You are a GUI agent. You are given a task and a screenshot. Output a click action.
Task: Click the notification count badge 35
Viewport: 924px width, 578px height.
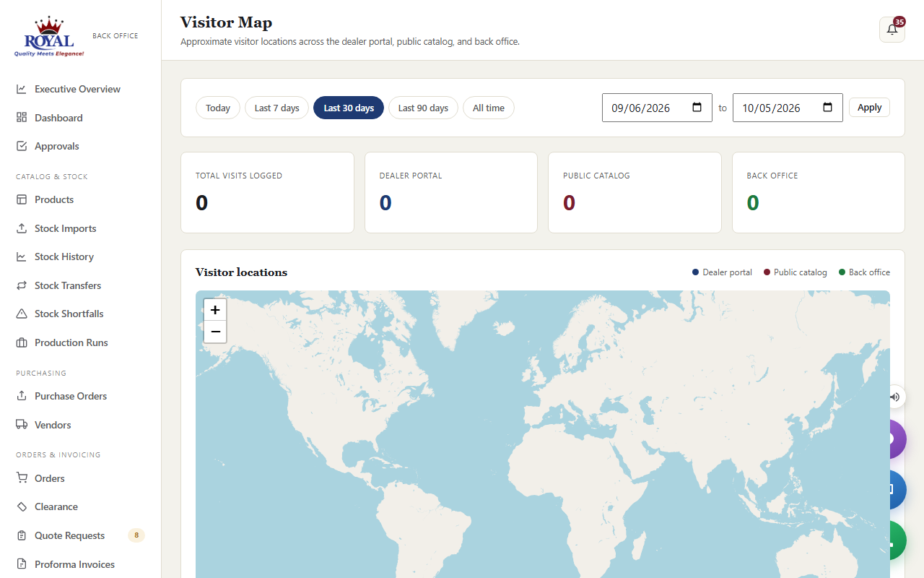click(x=899, y=22)
